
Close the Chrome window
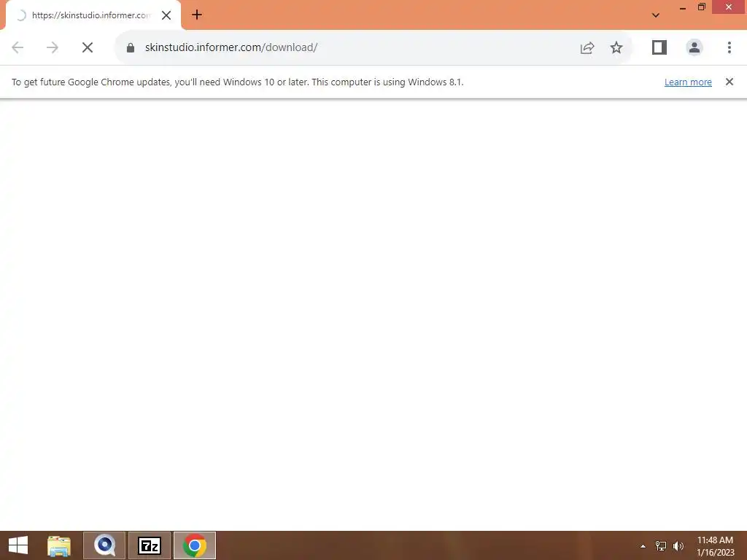729,7
